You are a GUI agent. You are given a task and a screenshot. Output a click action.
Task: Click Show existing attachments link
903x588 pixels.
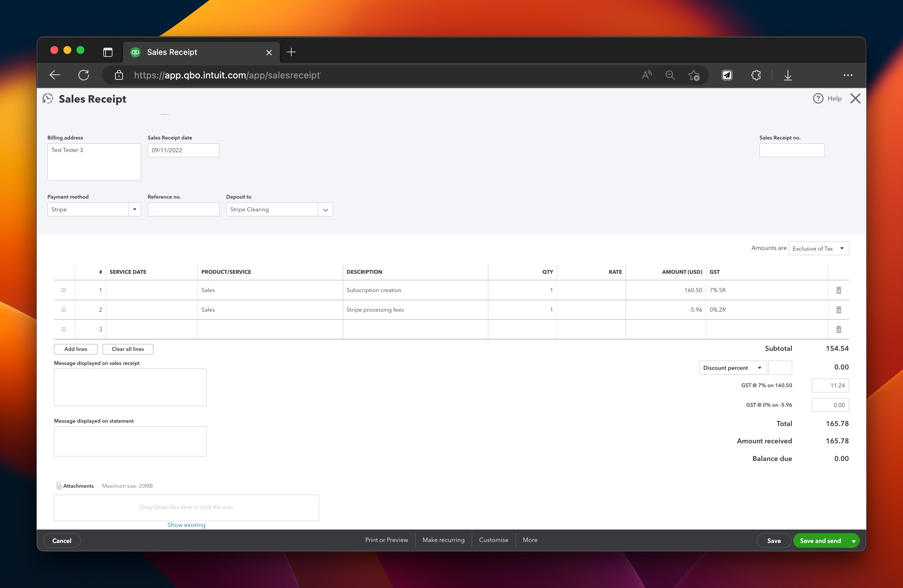pyautogui.click(x=186, y=525)
